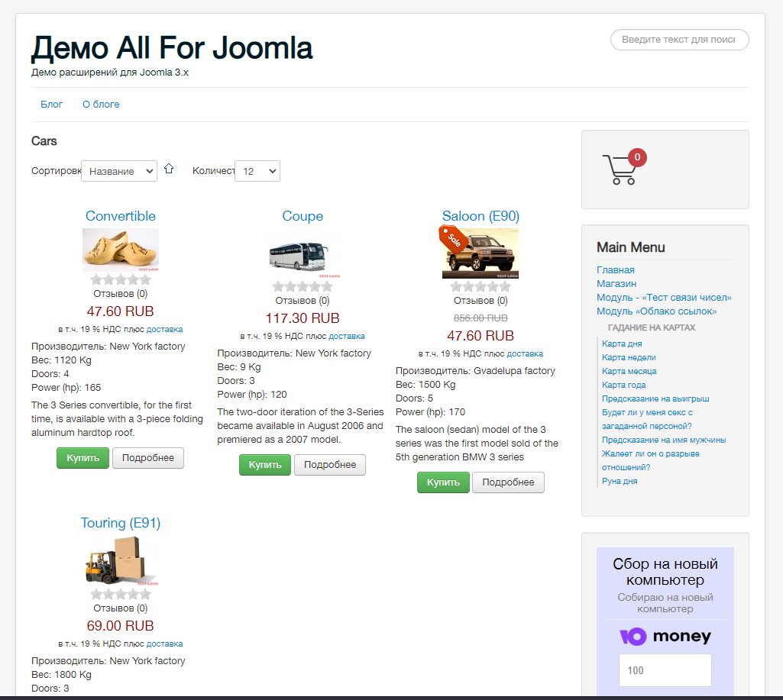Viewport: 783px width, 700px height.
Task: Click the Coupe bus thumbnail
Action: tap(303, 253)
